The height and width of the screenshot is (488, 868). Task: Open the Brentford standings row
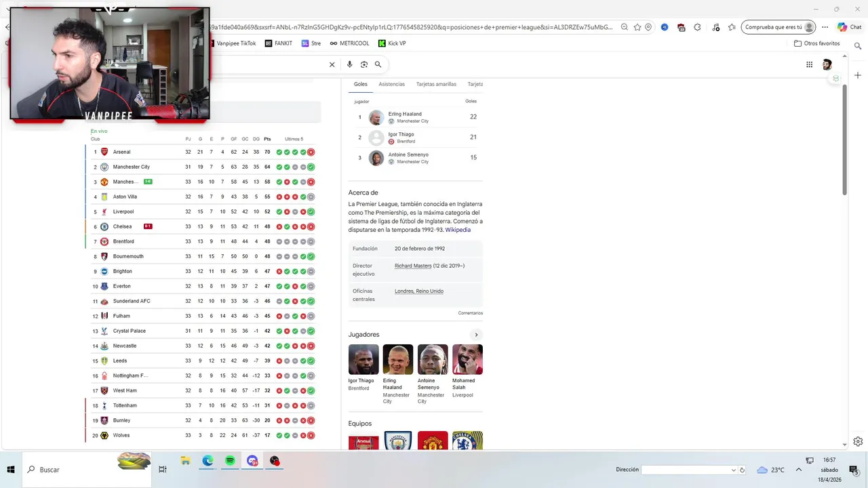tap(202, 241)
